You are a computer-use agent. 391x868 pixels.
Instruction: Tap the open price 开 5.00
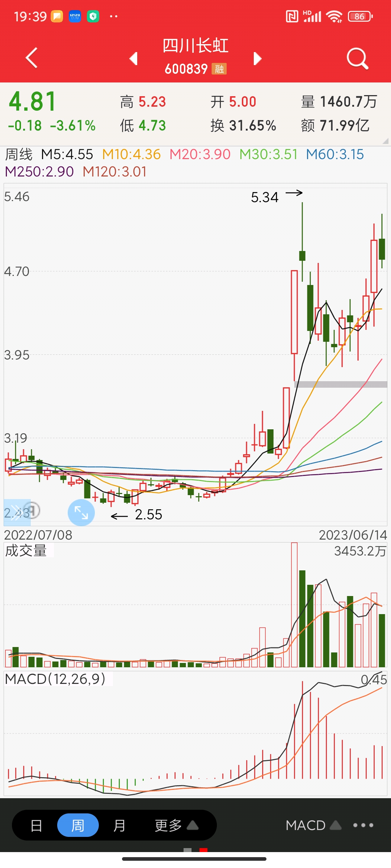[x=234, y=102]
